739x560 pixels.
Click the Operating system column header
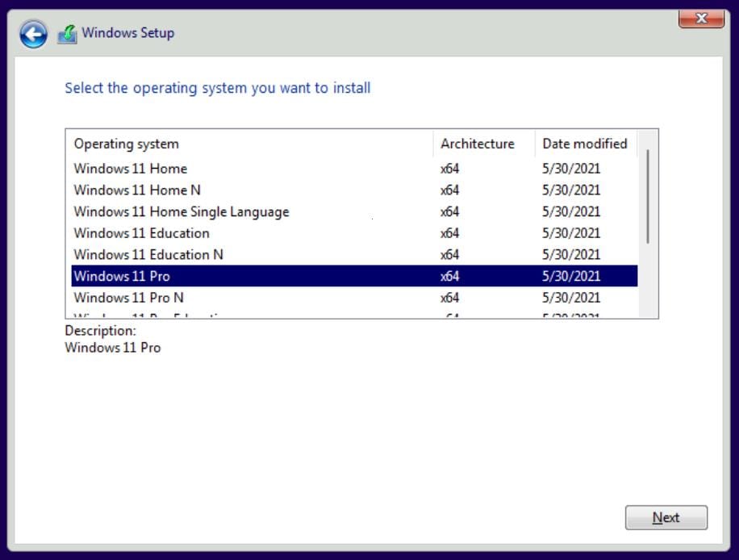249,144
